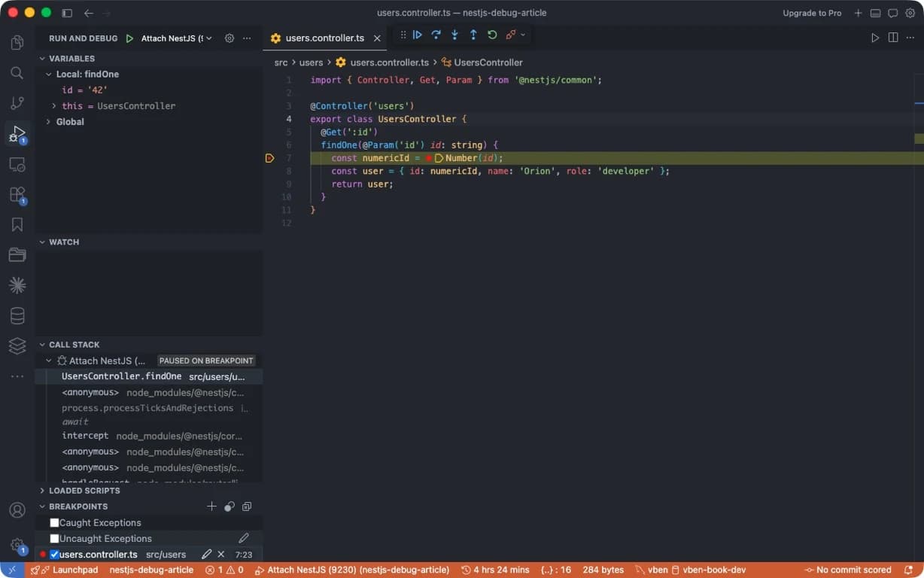Step Into in debug toolbar

tap(454, 35)
